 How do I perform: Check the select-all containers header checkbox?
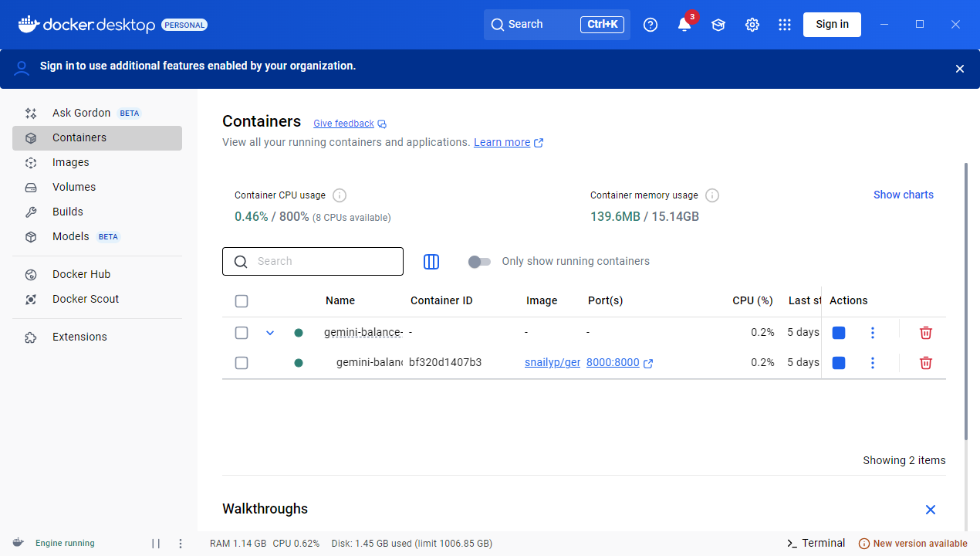pyautogui.click(x=242, y=301)
